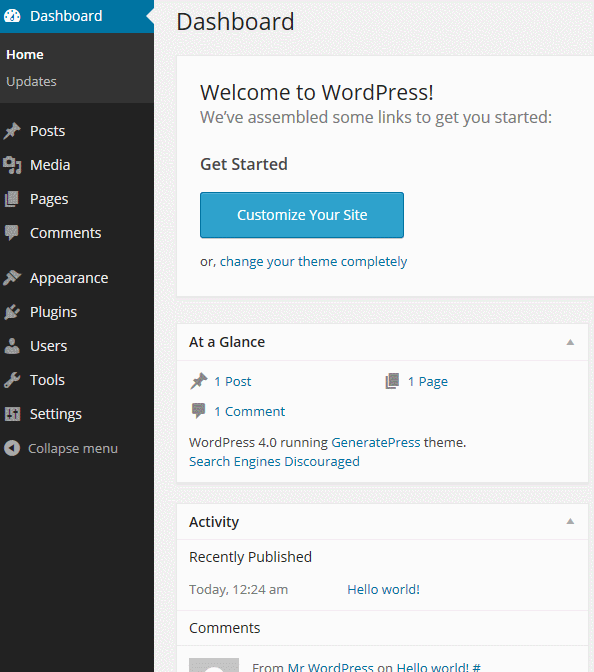
Task: Click the Comments speech bubble sidebar icon
Action: point(12,233)
